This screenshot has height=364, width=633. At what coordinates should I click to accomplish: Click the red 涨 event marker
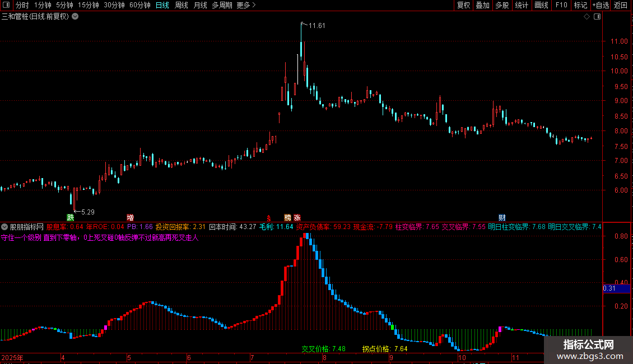coord(297,217)
